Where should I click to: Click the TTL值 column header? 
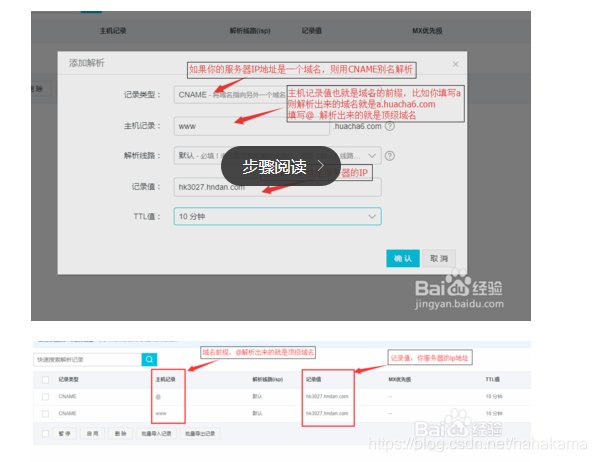coord(493,379)
